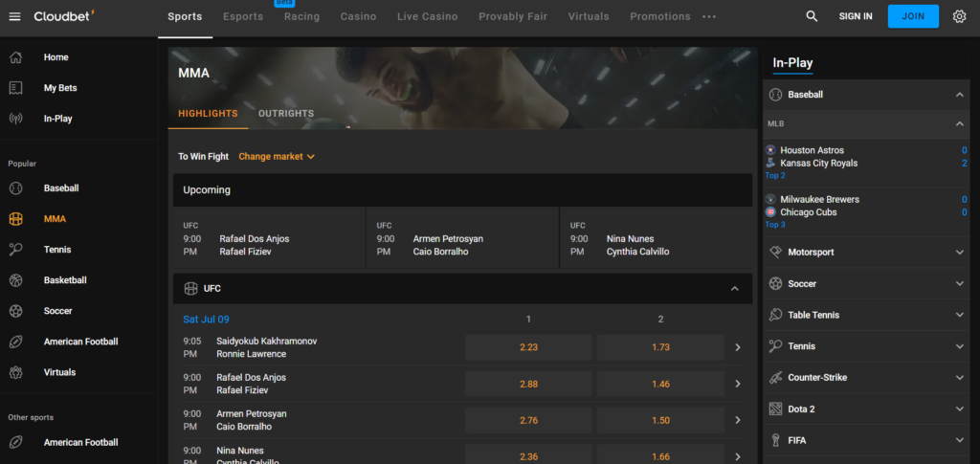Click the Basketball icon in sidebar
This screenshot has width=980, height=464.
click(16, 279)
